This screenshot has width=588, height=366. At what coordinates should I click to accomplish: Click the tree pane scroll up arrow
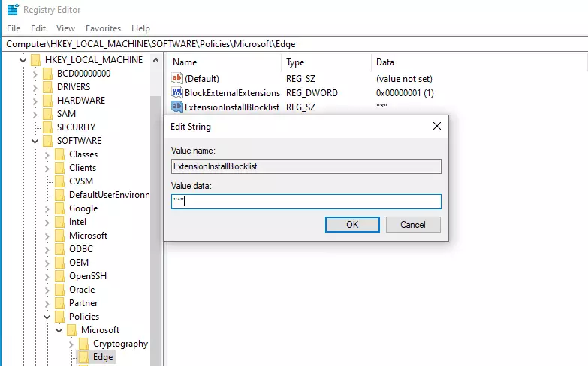(x=156, y=60)
